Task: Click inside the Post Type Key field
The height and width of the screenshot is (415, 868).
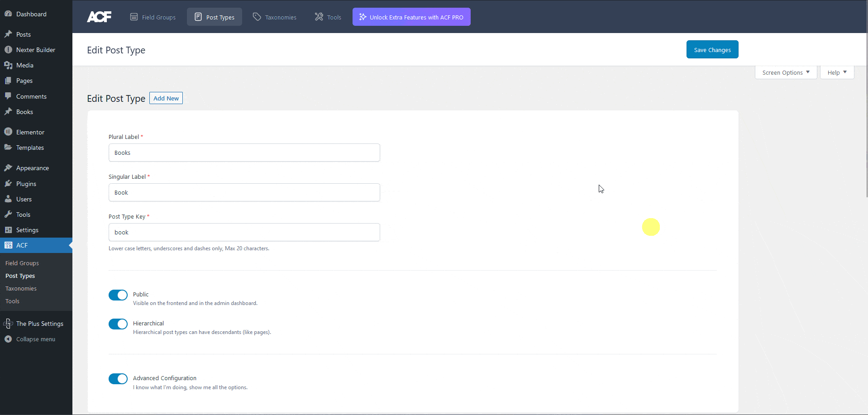Action: [x=244, y=232]
